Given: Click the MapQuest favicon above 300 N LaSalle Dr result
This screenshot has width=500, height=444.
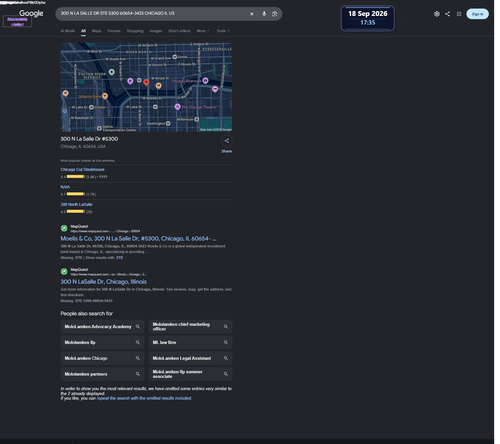Looking at the screenshot, I should click(64, 272).
